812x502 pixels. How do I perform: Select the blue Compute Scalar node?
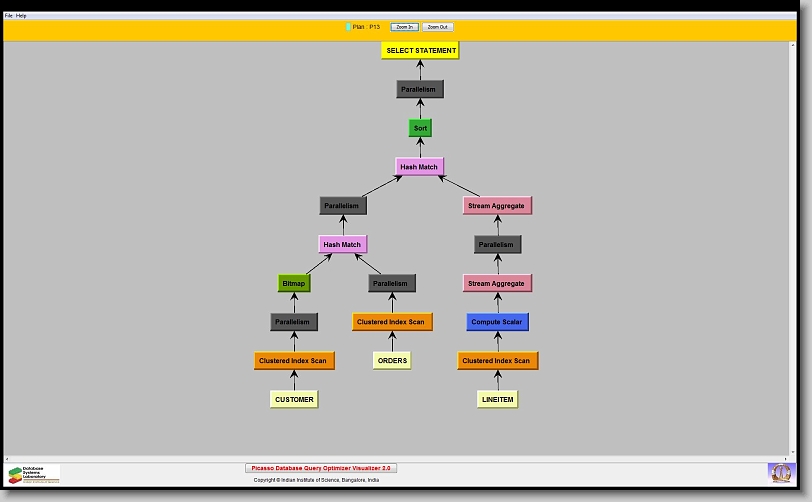497,322
